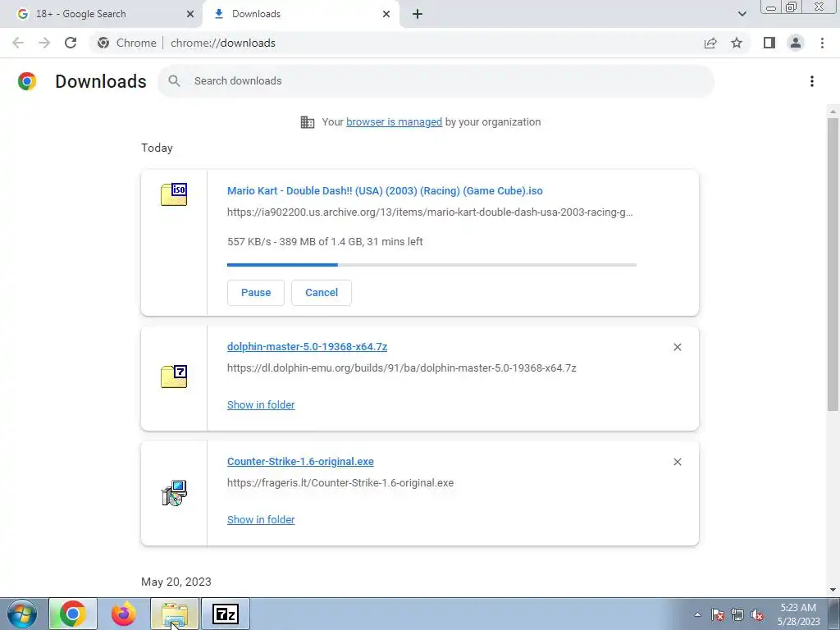
Task: Show dolphin-master file in folder
Action: 261,405
